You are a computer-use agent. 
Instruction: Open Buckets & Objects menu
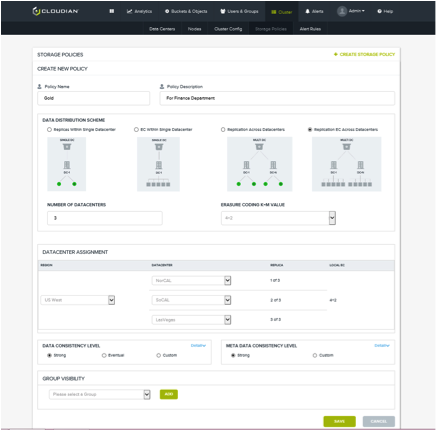pos(186,11)
